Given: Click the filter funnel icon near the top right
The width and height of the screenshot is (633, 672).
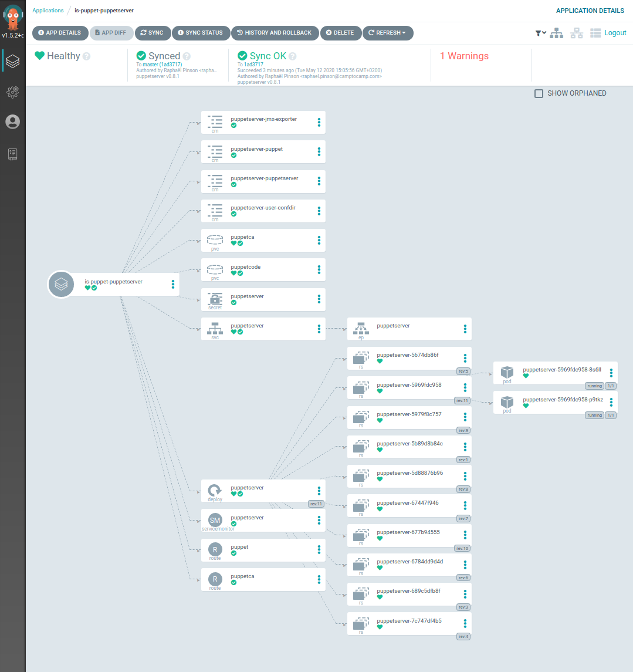Looking at the screenshot, I should pos(537,33).
